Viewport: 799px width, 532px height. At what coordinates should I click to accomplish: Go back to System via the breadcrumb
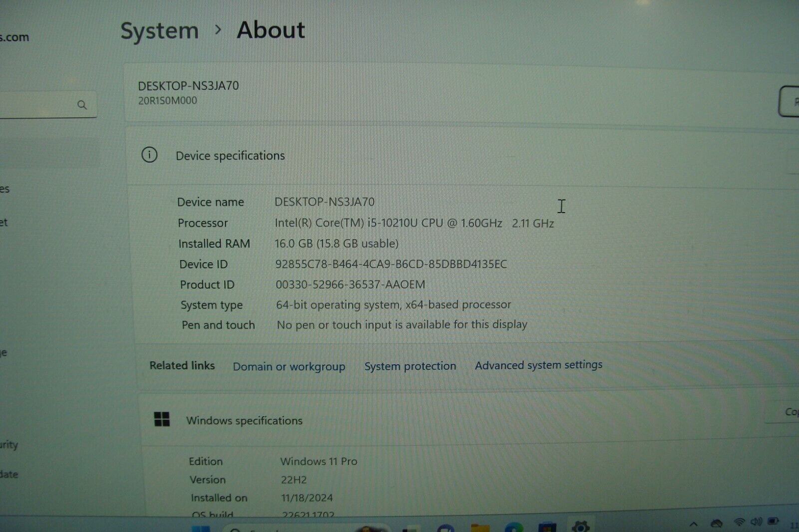coord(159,30)
